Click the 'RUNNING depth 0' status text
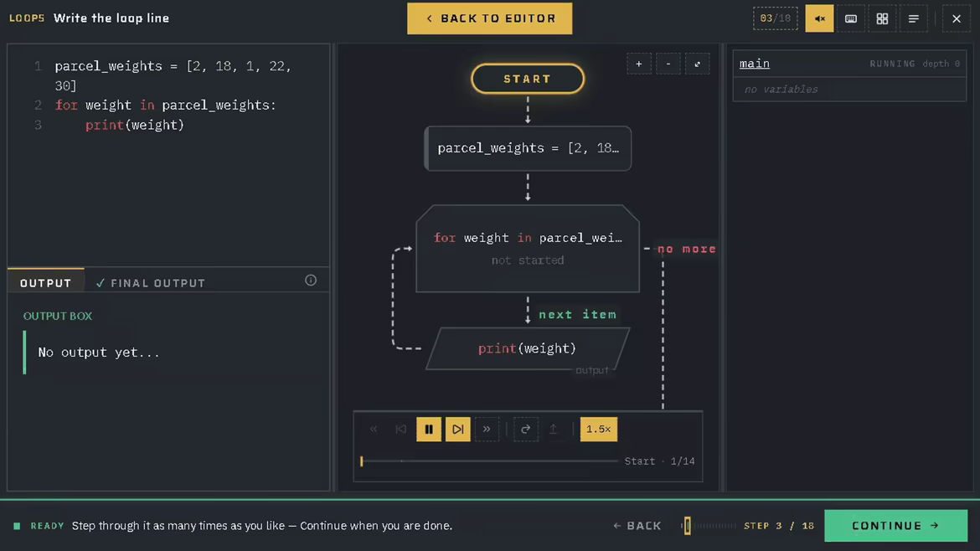This screenshot has height=551, width=980. coord(915,64)
